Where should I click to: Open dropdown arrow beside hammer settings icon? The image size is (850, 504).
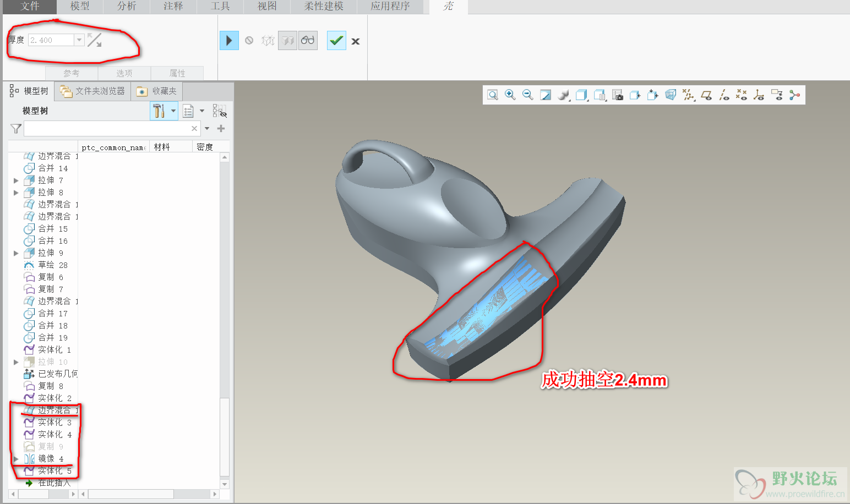173,111
